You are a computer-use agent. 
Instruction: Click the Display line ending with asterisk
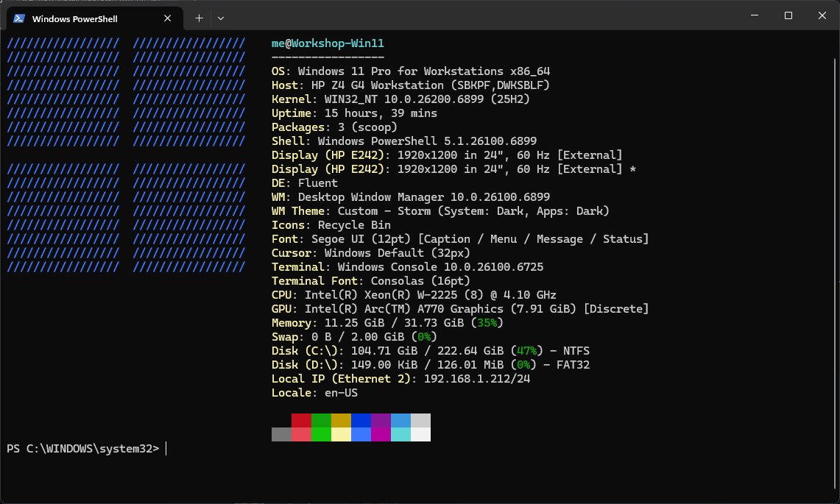pos(453,168)
